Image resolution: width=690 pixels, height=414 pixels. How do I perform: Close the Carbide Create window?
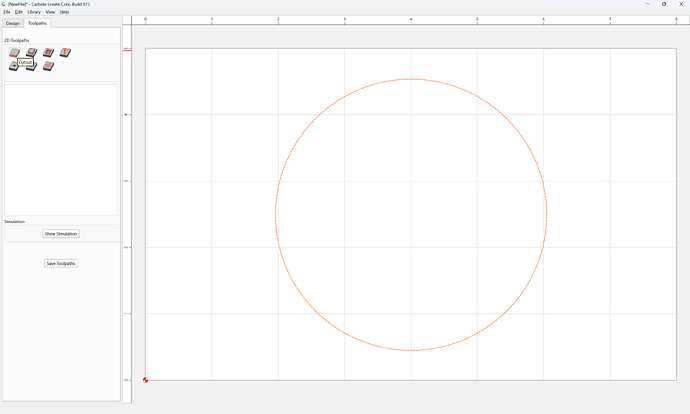681,4
